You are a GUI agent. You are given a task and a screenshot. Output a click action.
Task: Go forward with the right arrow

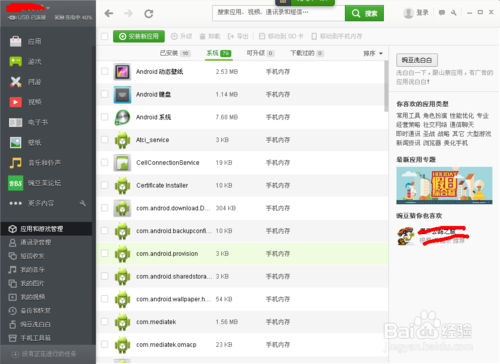[128, 13]
